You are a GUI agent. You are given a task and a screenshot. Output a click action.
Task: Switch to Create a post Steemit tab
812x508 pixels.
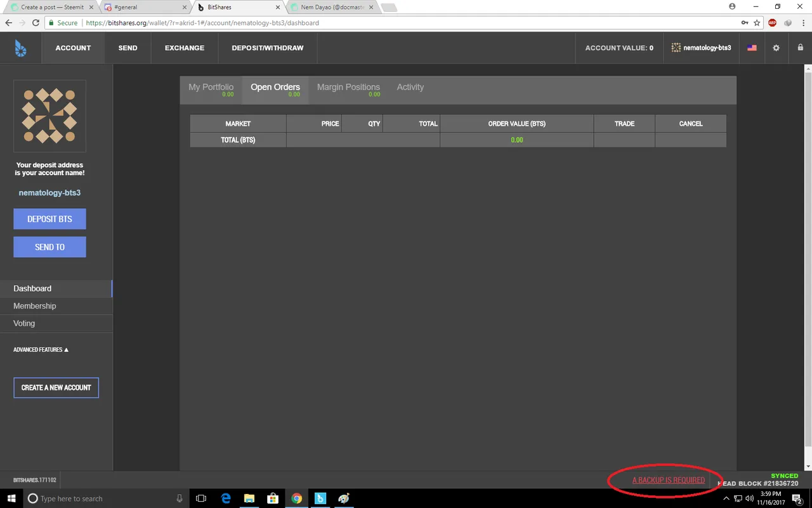51,7
